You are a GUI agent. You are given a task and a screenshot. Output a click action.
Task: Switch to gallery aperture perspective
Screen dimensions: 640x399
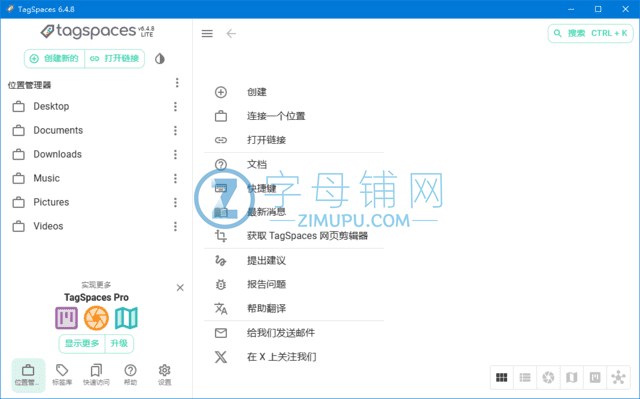click(548, 378)
